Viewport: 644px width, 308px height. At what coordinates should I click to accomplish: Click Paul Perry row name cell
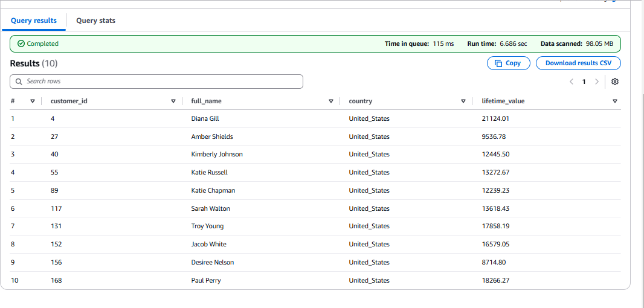point(206,281)
